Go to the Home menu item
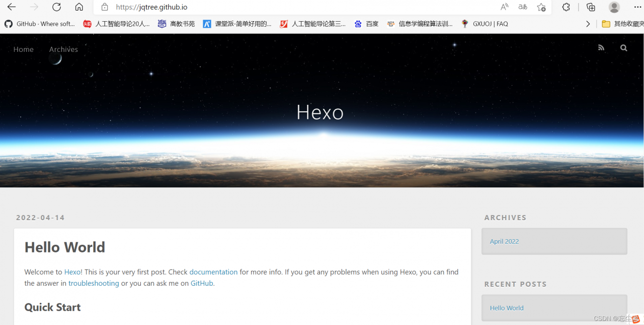Image resolution: width=644 pixels, height=325 pixels. 24,49
